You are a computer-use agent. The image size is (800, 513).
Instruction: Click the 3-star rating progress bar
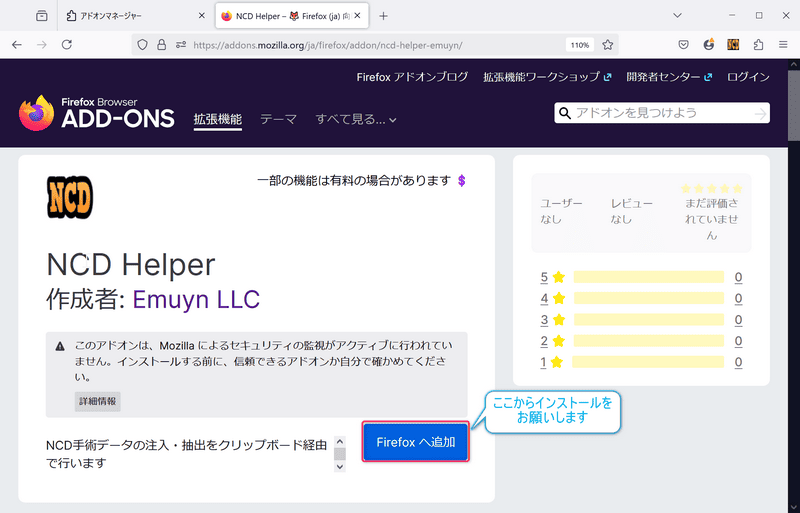[x=648, y=320]
